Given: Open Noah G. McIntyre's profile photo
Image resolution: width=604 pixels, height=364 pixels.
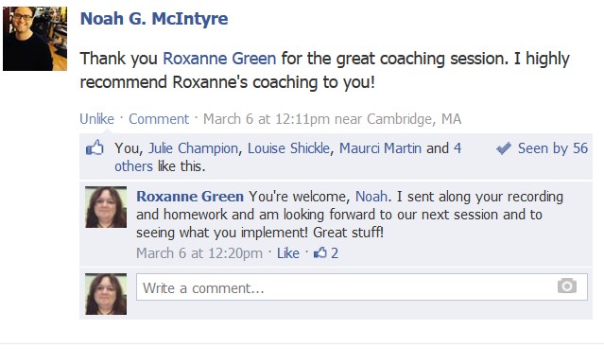Looking at the screenshot, I should pos(35,39).
